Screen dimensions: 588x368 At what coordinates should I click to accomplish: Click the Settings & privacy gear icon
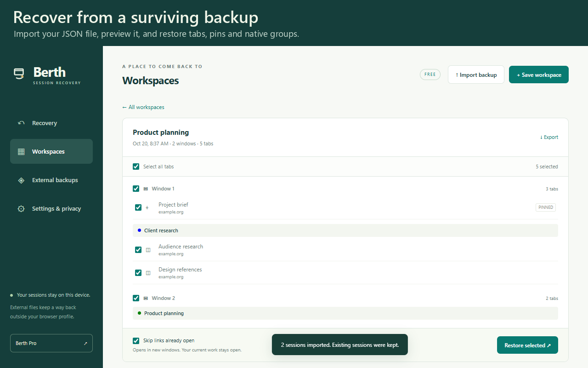click(x=21, y=208)
